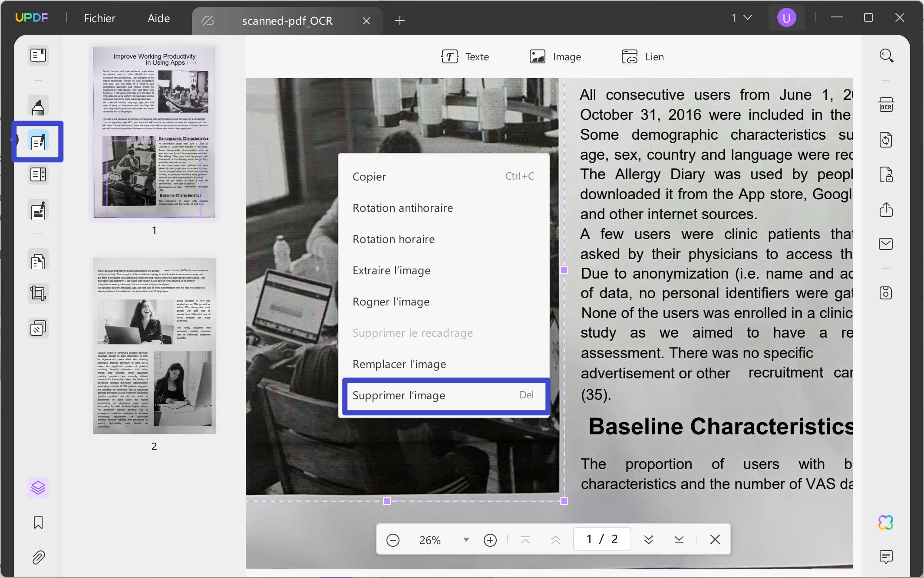This screenshot has height=578, width=924.
Task: Expand the 26% zoom level dropdown
Action: click(x=466, y=540)
